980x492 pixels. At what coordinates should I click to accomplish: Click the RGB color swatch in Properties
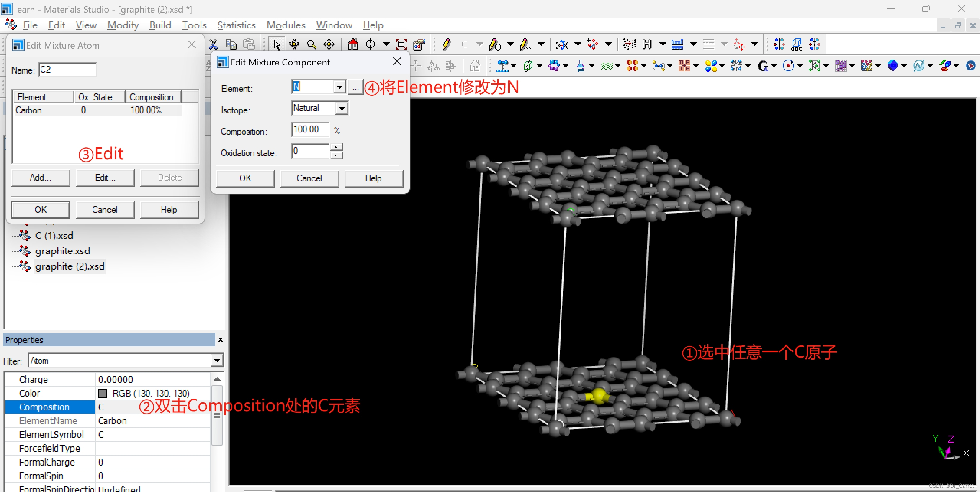point(103,393)
